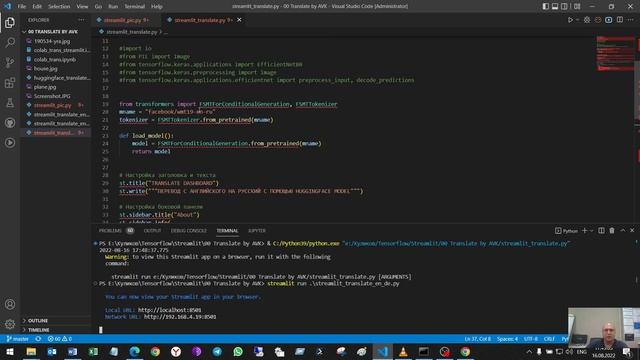Expand the TIMELINE section
Image resolution: width=640 pixels, height=360 pixels.
tap(38, 330)
